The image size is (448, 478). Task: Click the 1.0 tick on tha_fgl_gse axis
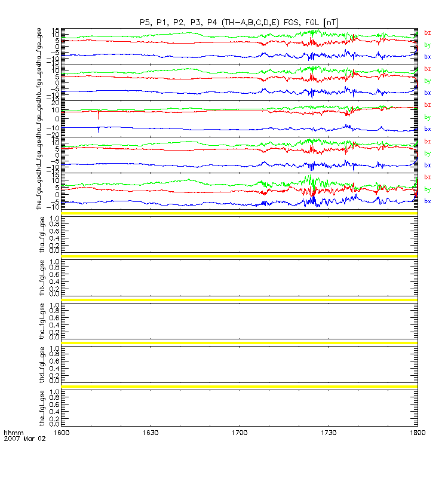[x=55, y=219]
